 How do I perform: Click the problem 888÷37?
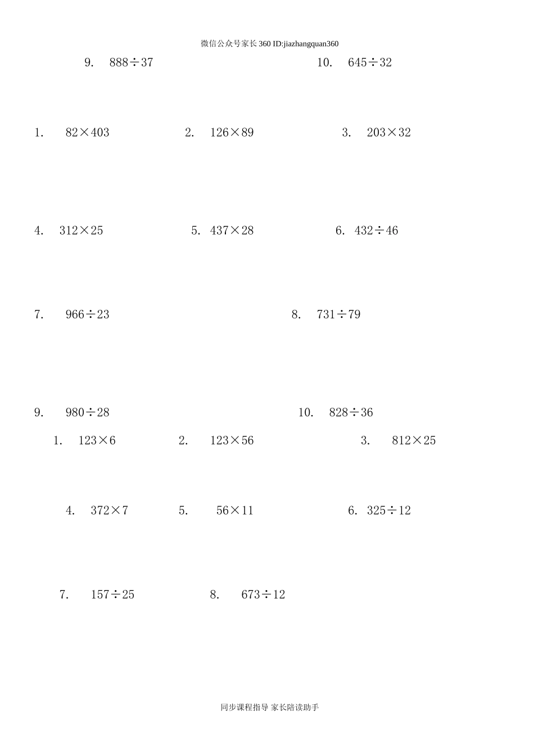click(x=131, y=62)
